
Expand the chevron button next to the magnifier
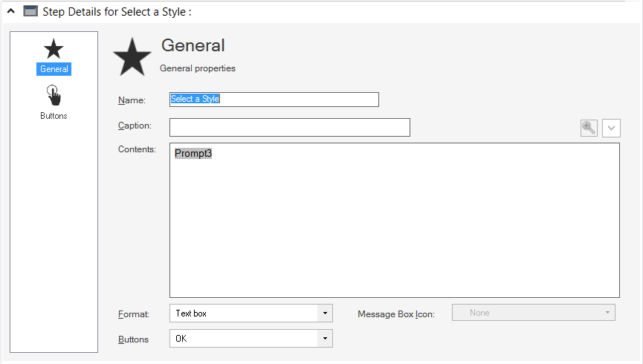coord(611,128)
